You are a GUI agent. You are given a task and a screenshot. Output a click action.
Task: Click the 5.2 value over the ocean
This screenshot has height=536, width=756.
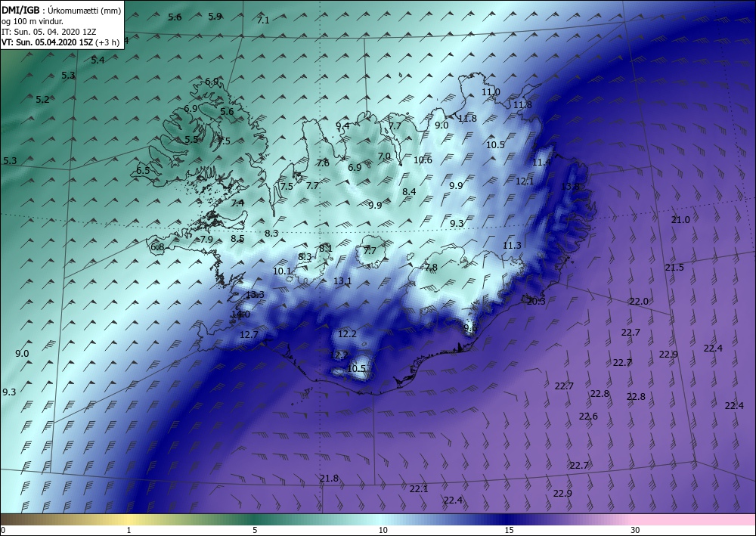pos(42,100)
